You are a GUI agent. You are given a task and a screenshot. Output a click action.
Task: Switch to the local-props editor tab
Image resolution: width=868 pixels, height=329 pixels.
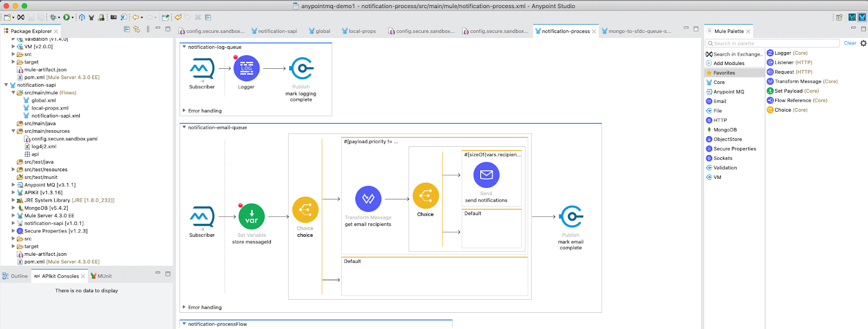coord(359,31)
